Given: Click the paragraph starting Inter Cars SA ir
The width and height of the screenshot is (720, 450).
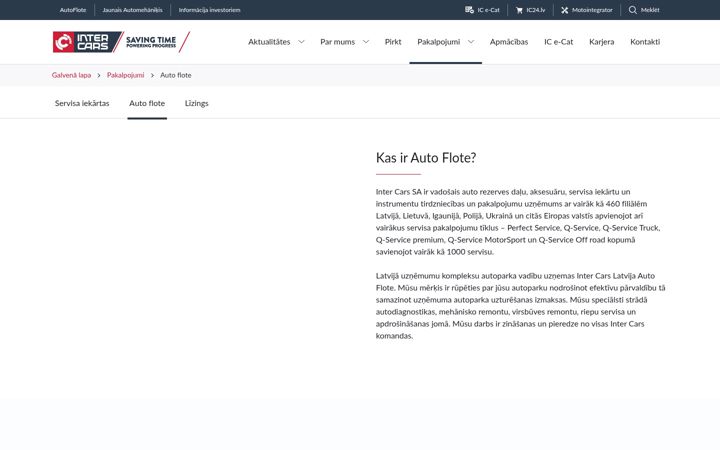Looking at the screenshot, I should (x=518, y=222).
